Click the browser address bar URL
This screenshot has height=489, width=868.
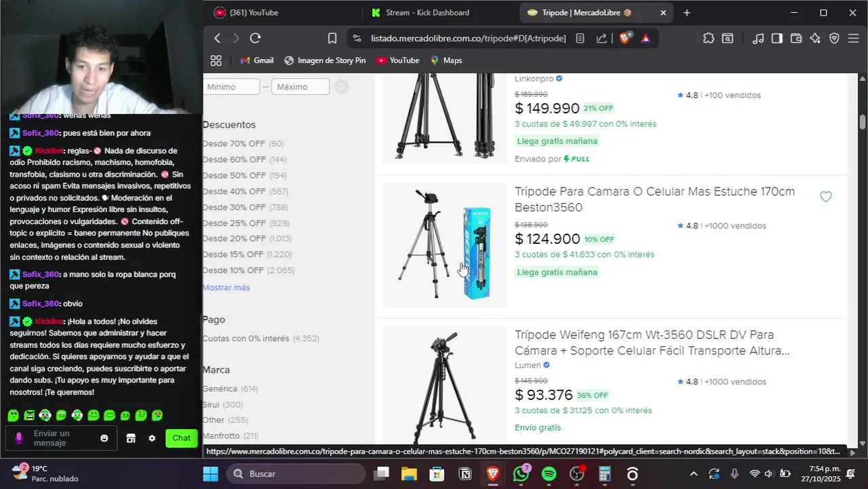coord(468,39)
